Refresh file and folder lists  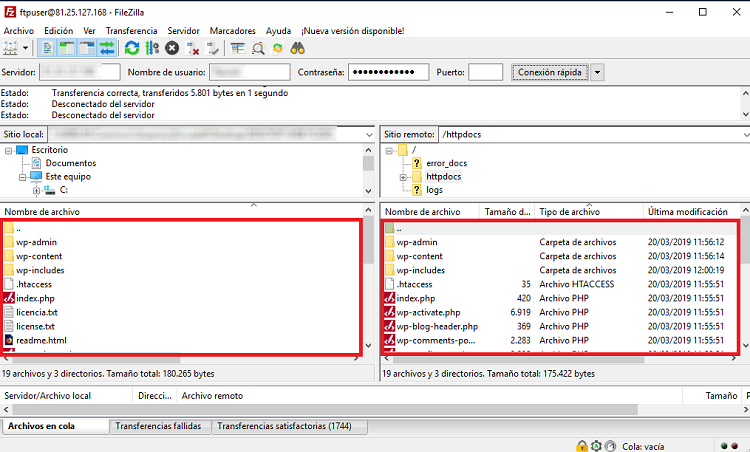pos(132,48)
